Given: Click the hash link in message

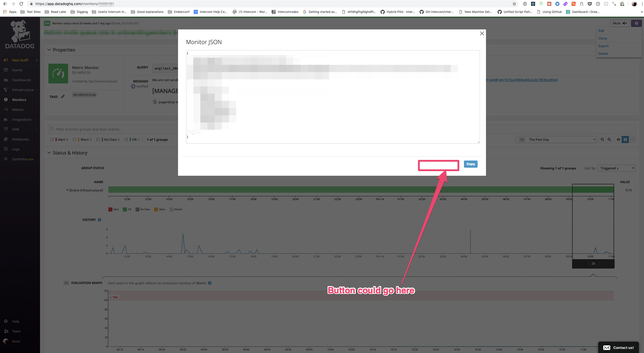Looking at the screenshot, I should point(522,80).
